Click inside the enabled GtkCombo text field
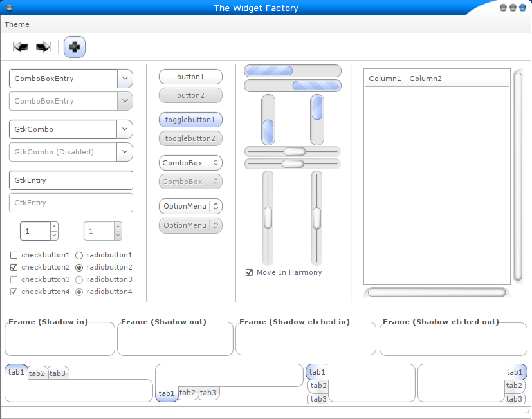Image resolution: width=532 pixels, height=419 pixels. pos(63,129)
